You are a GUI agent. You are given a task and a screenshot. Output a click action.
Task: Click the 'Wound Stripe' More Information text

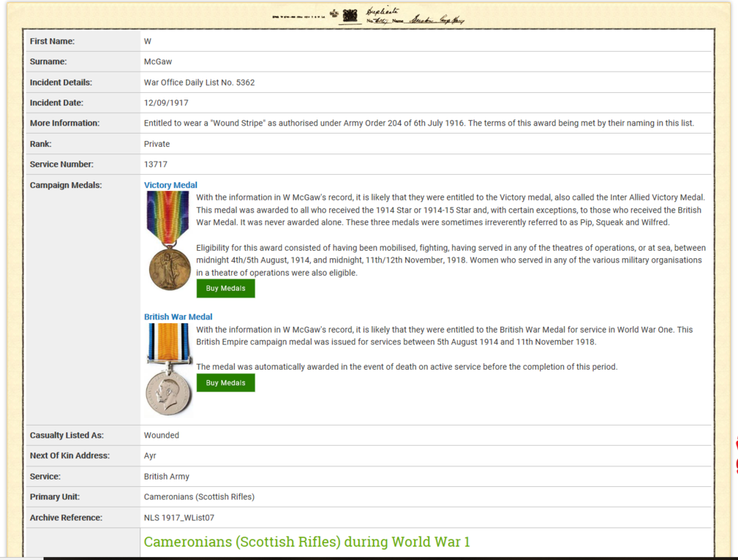pos(419,123)
